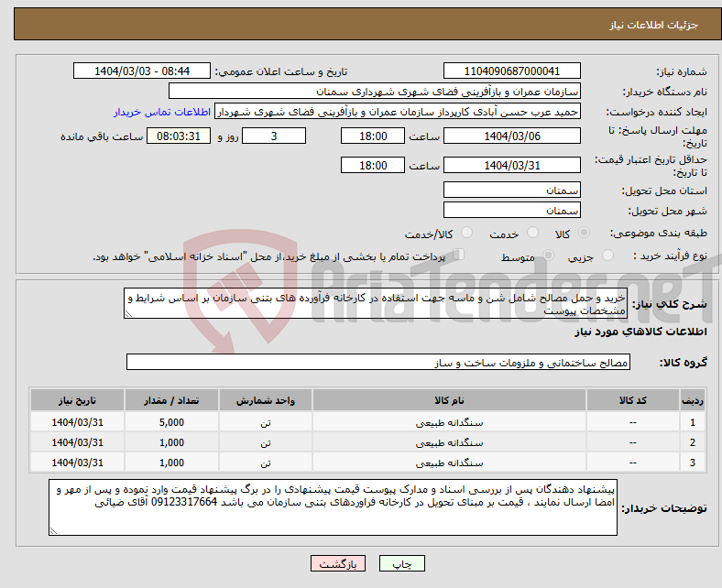
Task: Click the شماره نیاز field 1104090687000041
Action: tap(511, 71)
